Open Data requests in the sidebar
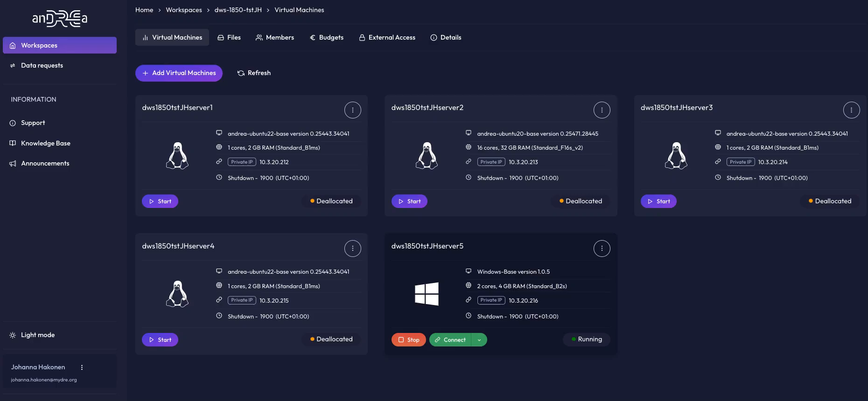Image resolution: width=868 pixels, height=401 pixels. [x=60, y=65]
